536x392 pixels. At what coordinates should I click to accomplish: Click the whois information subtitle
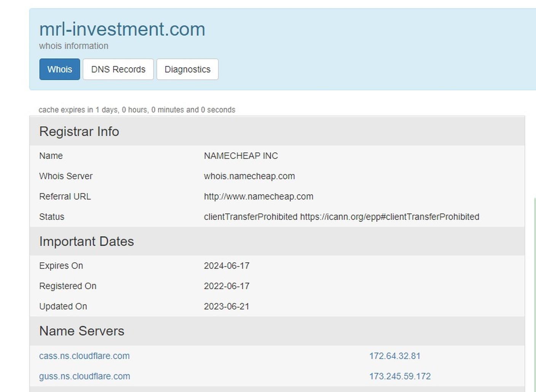coord(74,46)
